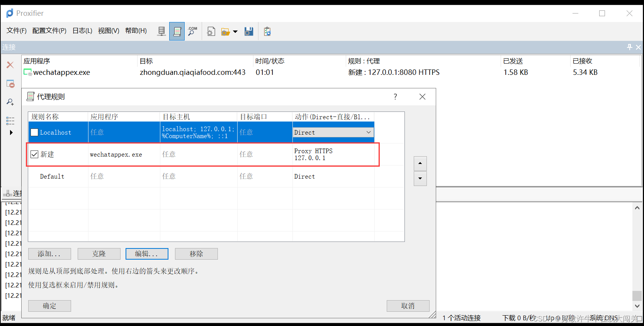Image resolution: width=644 pixels, height=326 pixels.
Task: Open the 日志(L) menu
Action: pyautogui.click(x=82, y=30)
